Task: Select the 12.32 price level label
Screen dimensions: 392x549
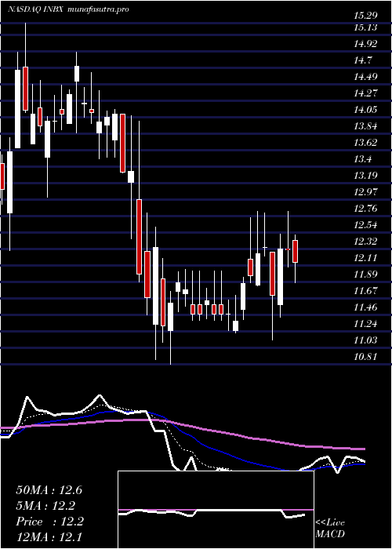Action: pyautogui.click(x=365, y=242)
